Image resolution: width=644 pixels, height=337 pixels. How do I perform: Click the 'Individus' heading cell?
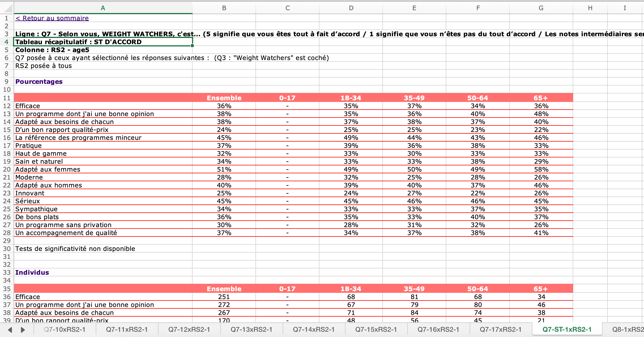(103, 272)
